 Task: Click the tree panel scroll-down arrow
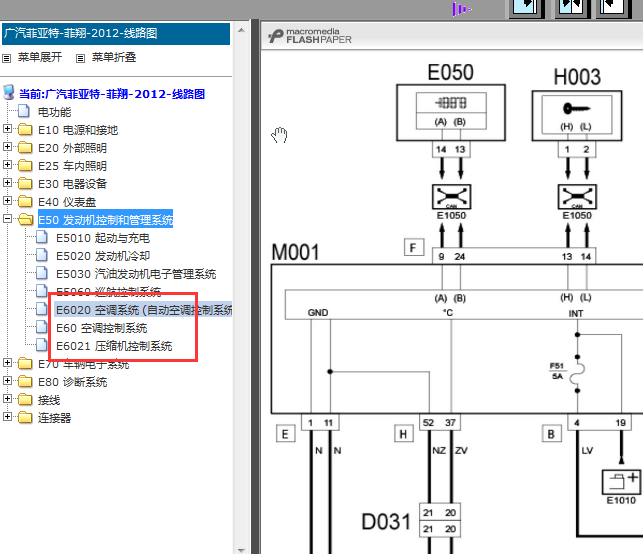tap(242, 550)
